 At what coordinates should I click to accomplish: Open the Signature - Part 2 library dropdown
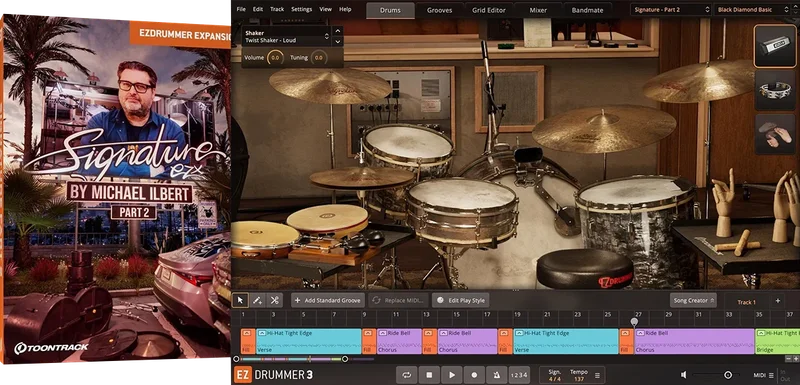[x=670, y=10]
